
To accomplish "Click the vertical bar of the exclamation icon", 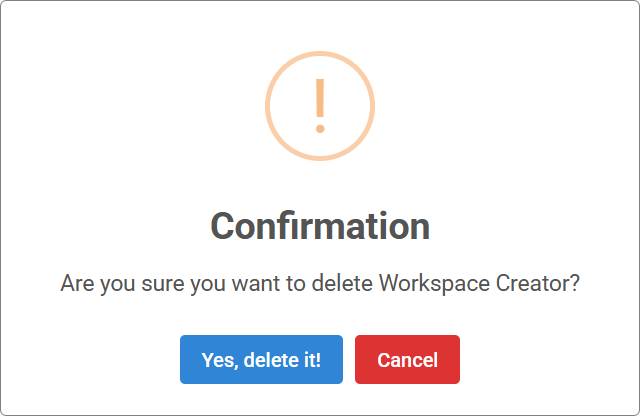I will (x=320, y=98).
